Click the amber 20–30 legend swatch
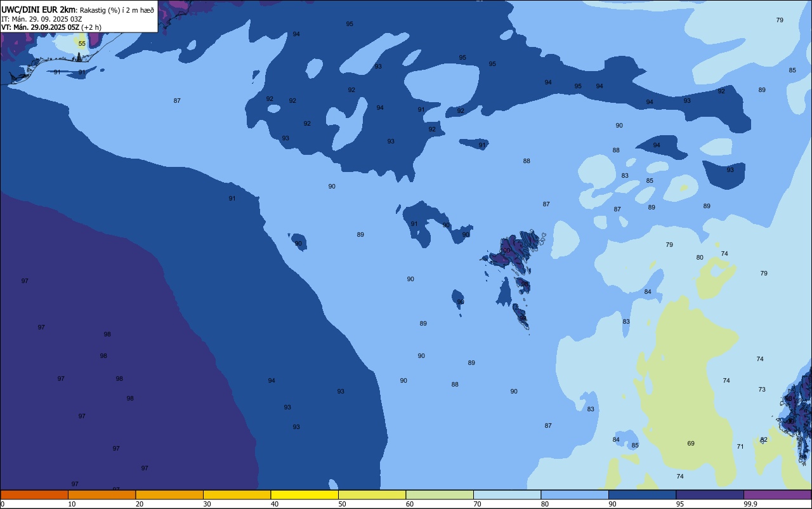Image resolution: width=812 pixels, height=509 pixels. tap(169, 494)
